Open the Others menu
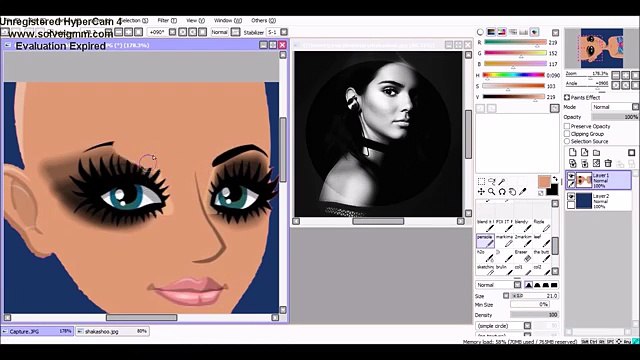 (x=263, y=20)
